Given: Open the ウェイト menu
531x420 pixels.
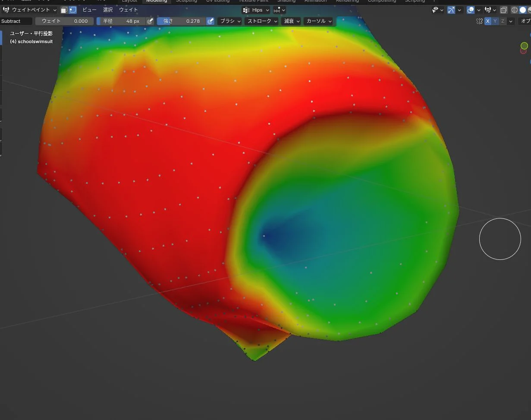Looking at the screenshot, I should click(129, 10).
